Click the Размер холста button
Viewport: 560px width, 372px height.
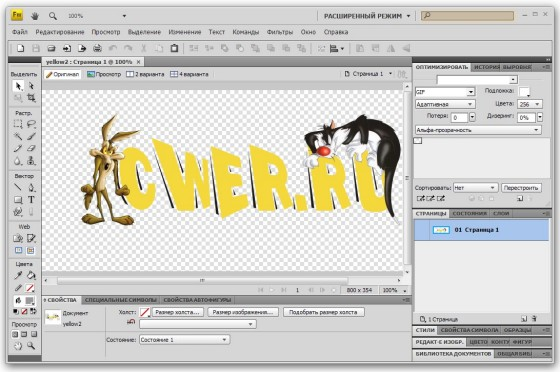coord(178,312)
